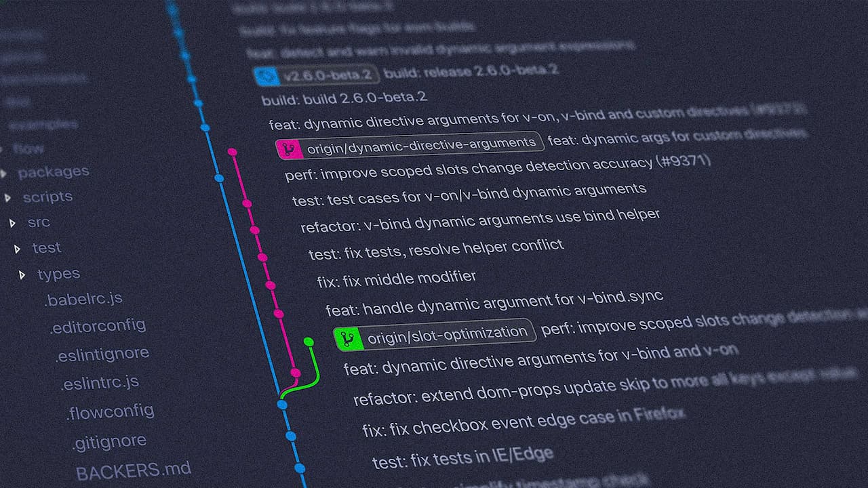This screenshot has width=868, height=488.
Task: Open the .babelrc.js file
Action: pos(83,299)
